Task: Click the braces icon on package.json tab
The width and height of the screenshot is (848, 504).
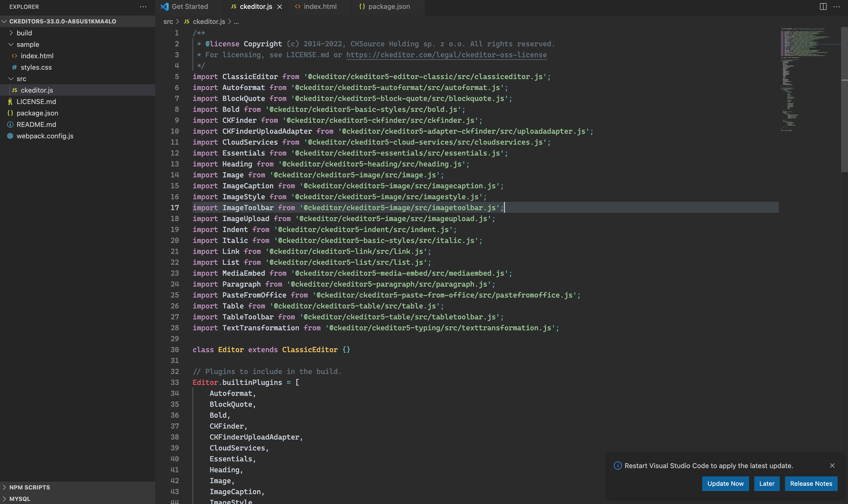Action: [362, 7]
